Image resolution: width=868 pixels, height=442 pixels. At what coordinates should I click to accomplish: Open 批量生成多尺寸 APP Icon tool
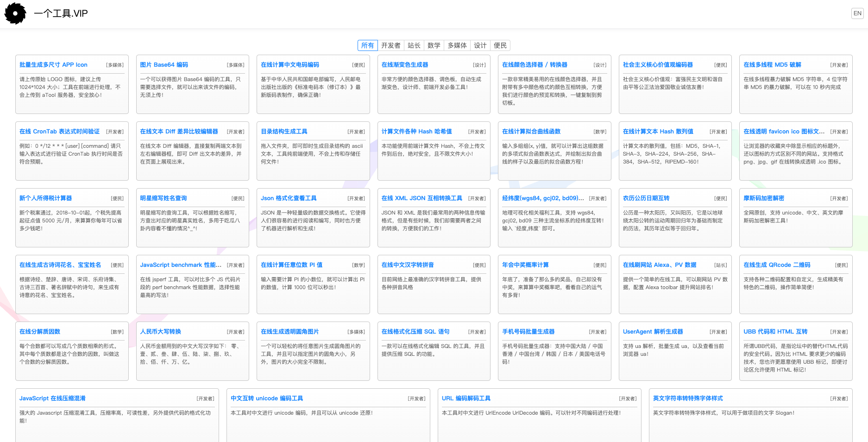(53, 65)
